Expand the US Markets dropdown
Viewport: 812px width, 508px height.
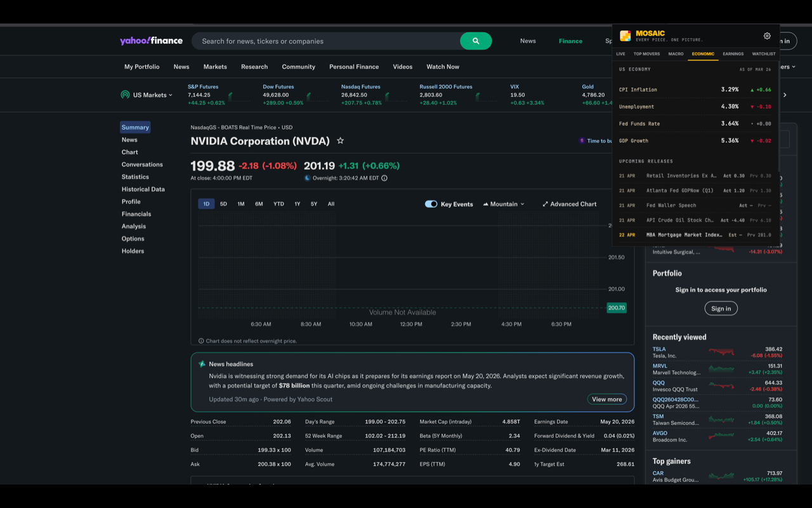pos(153,95)
